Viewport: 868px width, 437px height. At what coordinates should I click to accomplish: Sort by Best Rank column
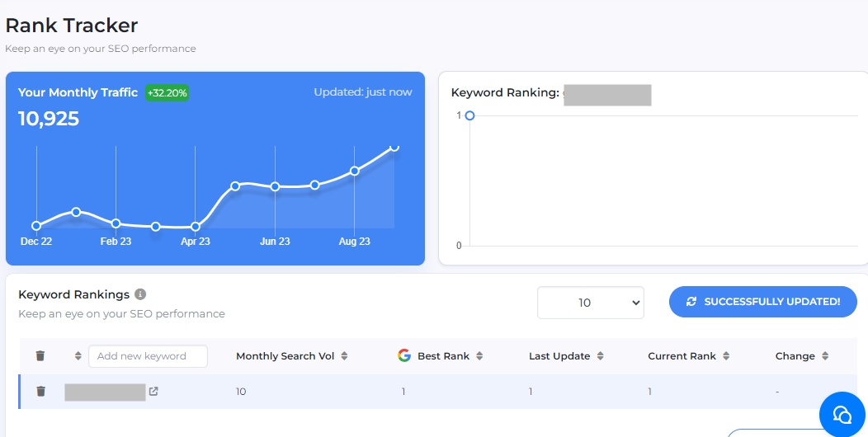pyautogui.click(x=479, y=356)
